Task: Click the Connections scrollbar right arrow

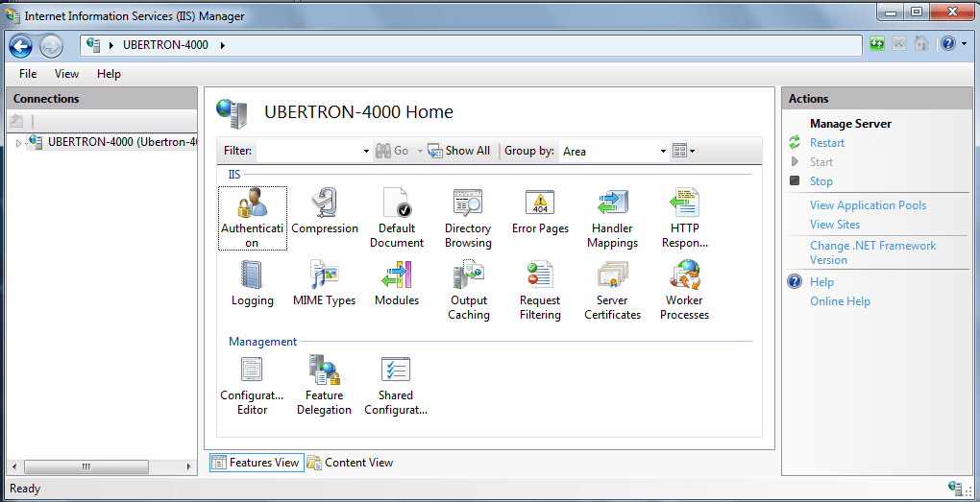Action: 188,466
